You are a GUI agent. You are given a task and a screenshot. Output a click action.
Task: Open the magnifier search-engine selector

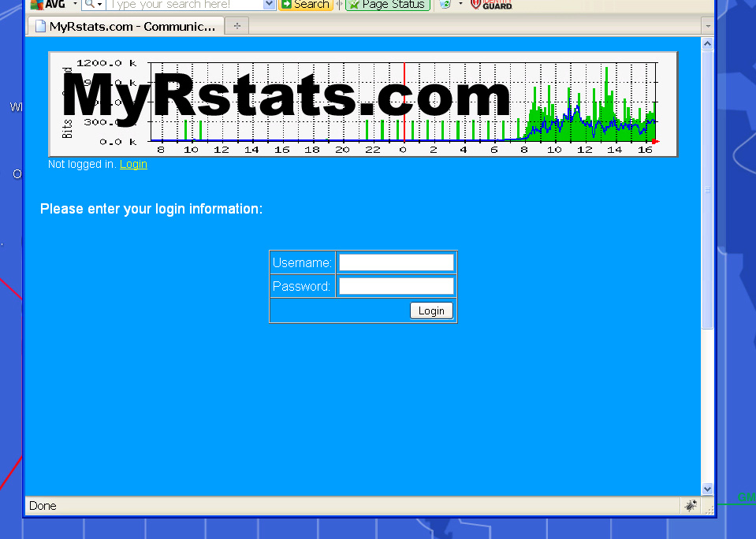pyautogui.click(x=94, y=5)
